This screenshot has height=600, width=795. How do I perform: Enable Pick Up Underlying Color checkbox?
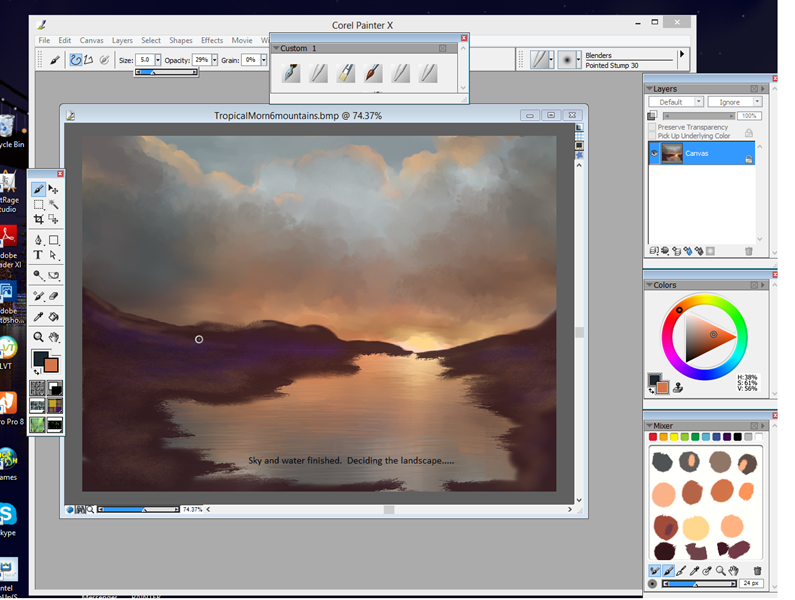click(x=652, y=136)
